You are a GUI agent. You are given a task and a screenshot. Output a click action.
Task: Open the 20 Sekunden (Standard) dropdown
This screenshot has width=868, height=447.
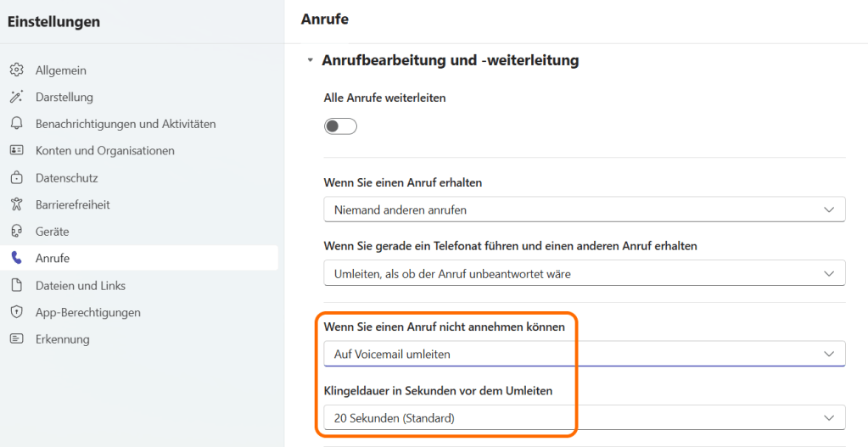coord(584,417)
